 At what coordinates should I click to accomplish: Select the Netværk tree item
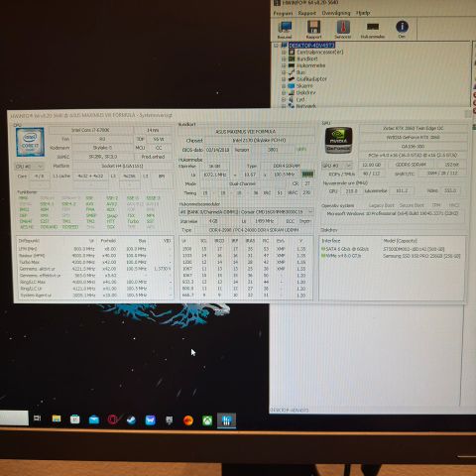tap(306, 106)
